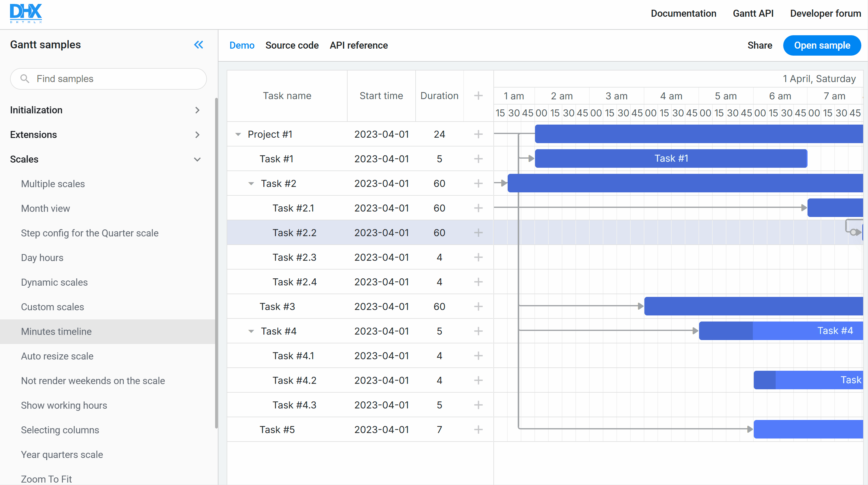Click the DHX logo
868x485 pixels.
[x=26, y=13]
